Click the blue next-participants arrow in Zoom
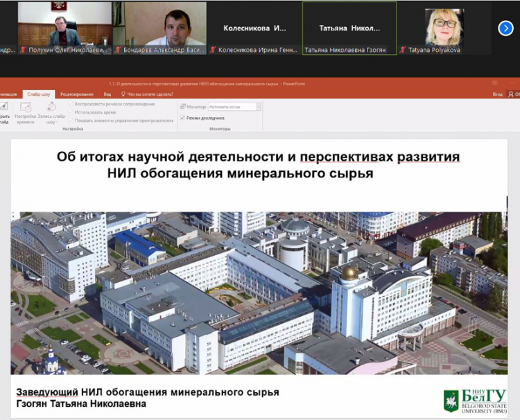Screen dimensions: 520x420 pos(505,28)
